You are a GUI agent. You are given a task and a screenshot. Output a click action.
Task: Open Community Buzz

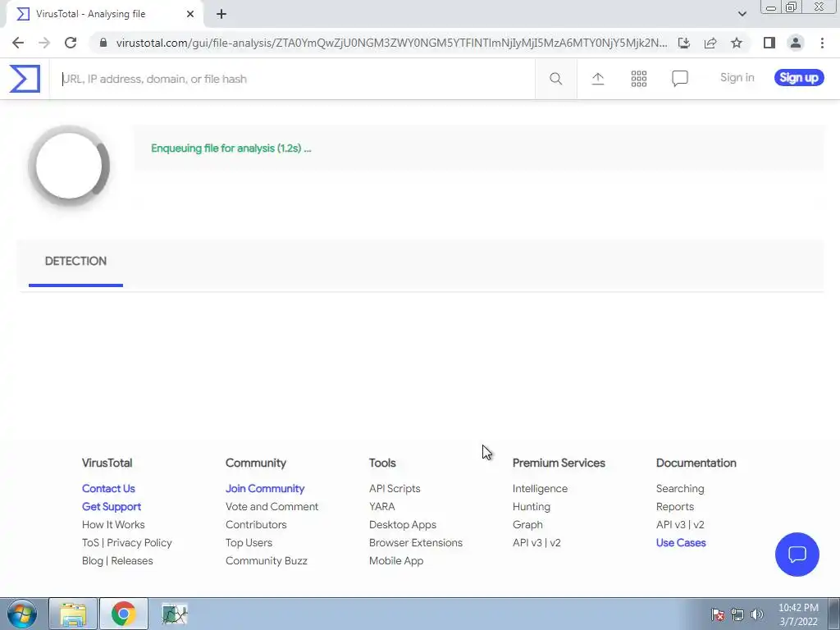coord(267,561)
